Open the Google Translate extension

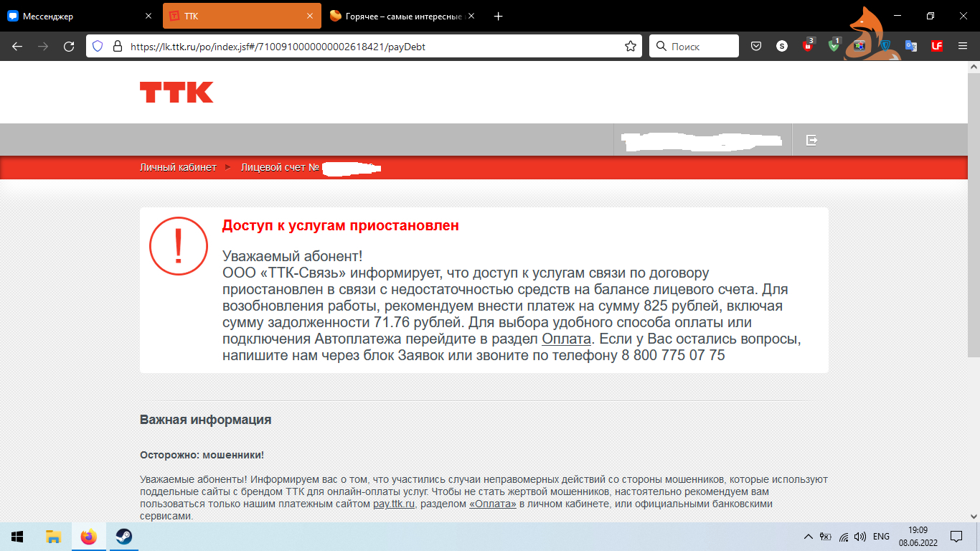click(x=911, y=46)
